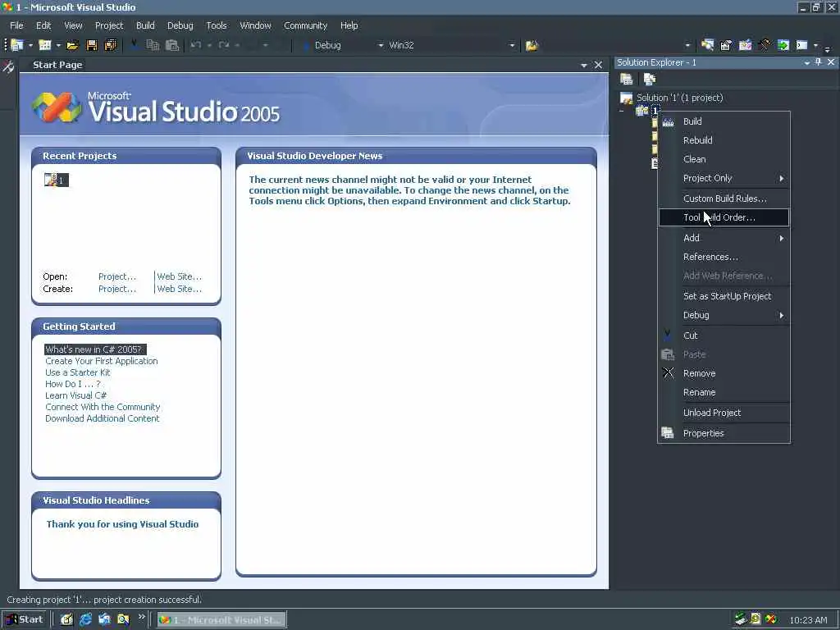
Task: Open the New Project icon dropdown arrow
Action: pos(30,46)
